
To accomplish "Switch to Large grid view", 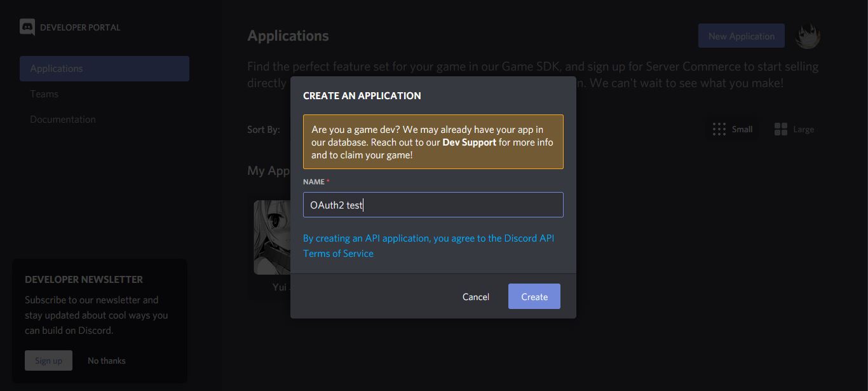I will point(794,129).
